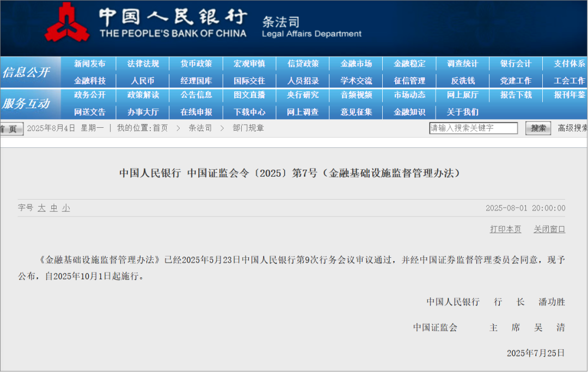Image resolution: width=588 pixels, height=372 pixels.
Task: Open 网上展厅 menu item
Action: [462, 95]
